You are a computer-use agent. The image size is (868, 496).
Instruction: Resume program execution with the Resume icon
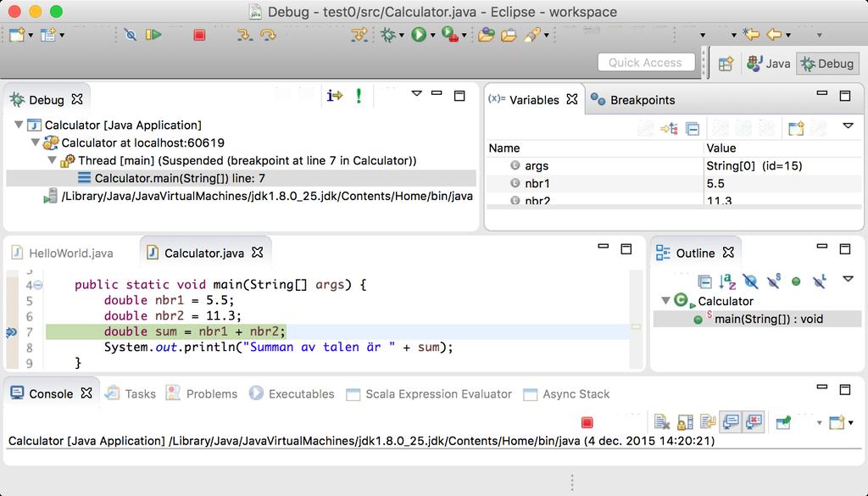coord(153,35)
